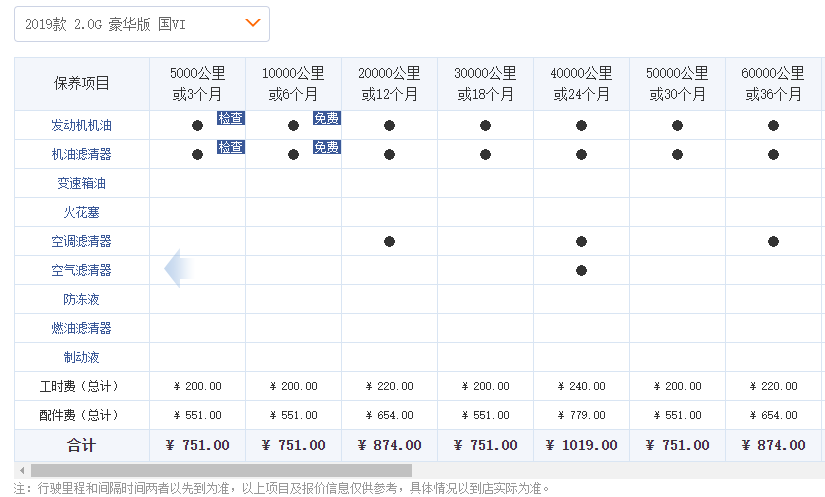Click the left blue scroll arrow in table
The height and width of the screenshot is (497, 825).
[179, 268]
